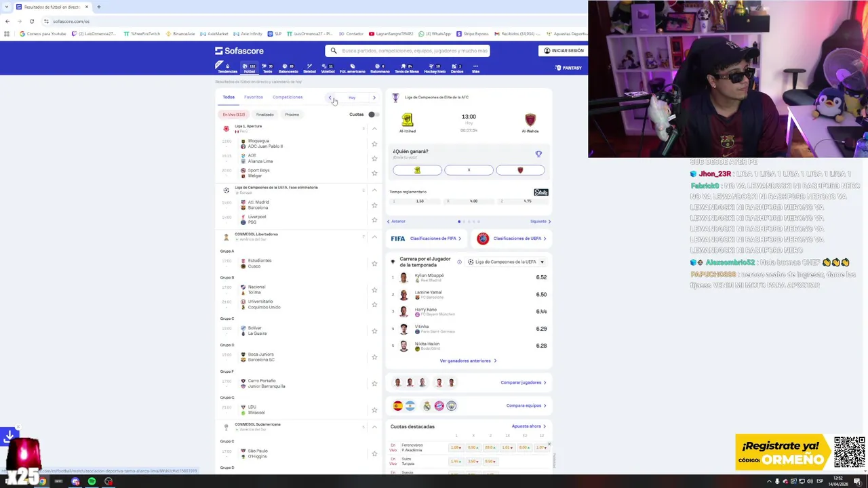Select the Dardos sport icon
This screenshot has height=488, width=868.
(457, 68)
